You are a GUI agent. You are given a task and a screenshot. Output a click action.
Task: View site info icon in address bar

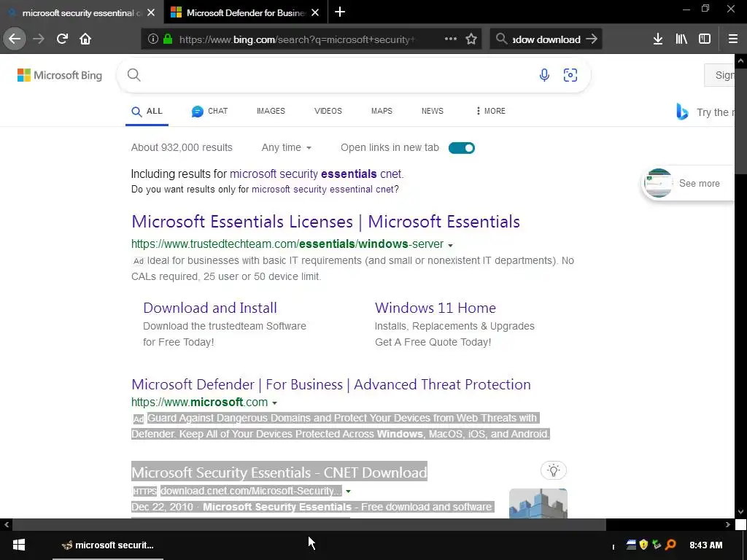tap(152, 39)
